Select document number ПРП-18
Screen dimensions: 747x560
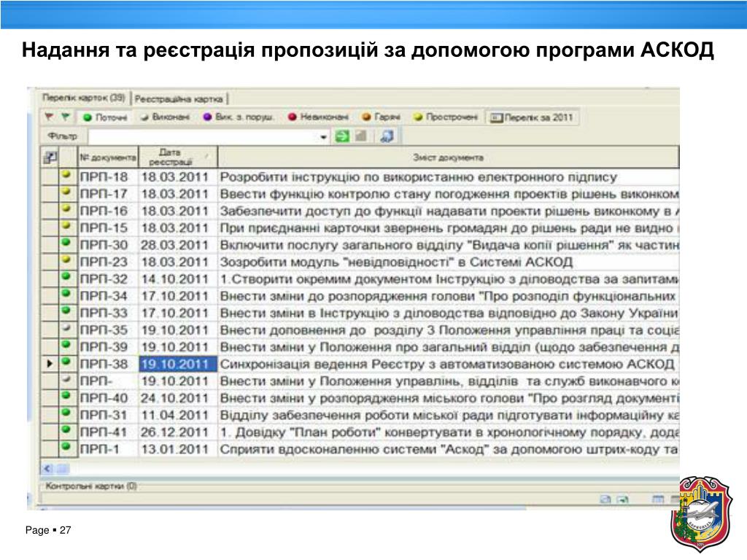click(104, 177)
